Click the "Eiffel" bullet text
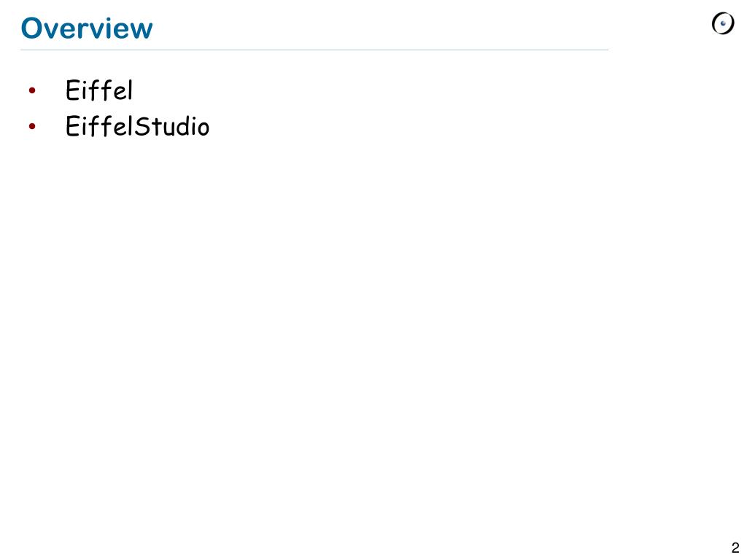 pos(99,90)
